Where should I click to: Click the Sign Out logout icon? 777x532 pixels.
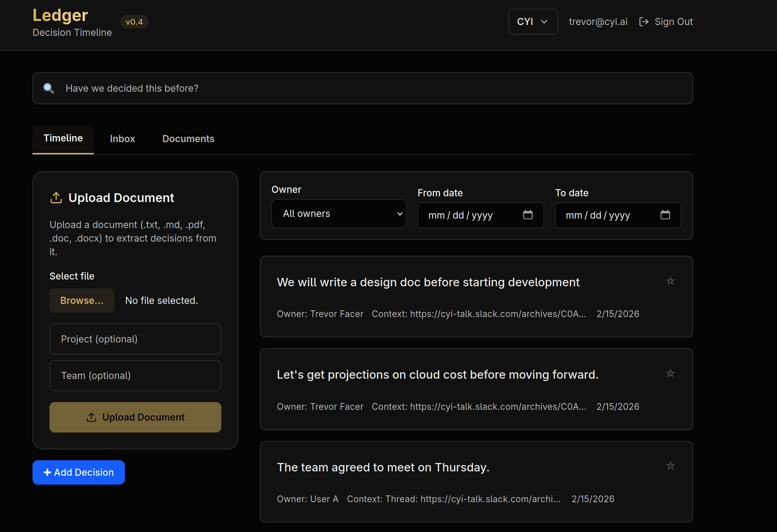click(644, 21)
